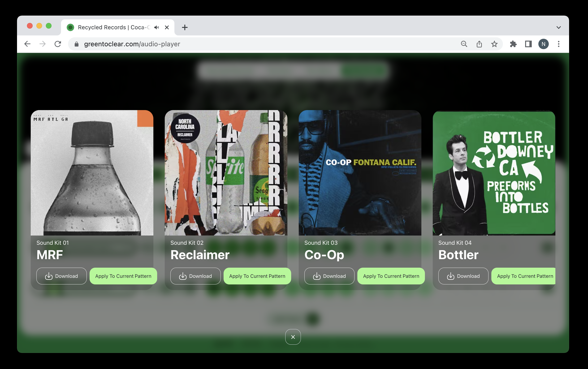Open the N profile avatar menu
588x369 pixels.
point(543,44)
